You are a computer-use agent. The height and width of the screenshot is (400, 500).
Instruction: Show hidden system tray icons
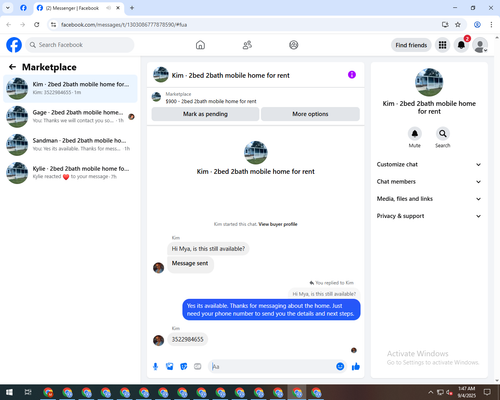coord(430,392)
